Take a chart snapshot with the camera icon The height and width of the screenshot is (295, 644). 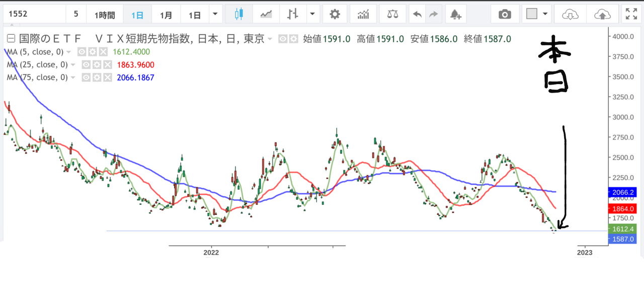pyautogui.click(x=505, y=14)
